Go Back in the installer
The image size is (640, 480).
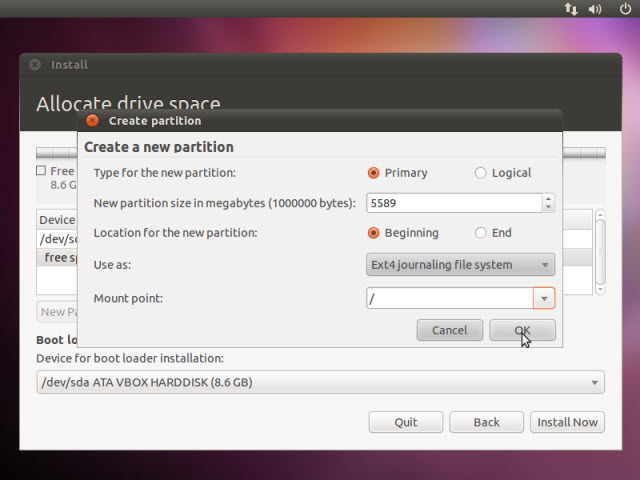pyautogui.click(x=487, y=422)
